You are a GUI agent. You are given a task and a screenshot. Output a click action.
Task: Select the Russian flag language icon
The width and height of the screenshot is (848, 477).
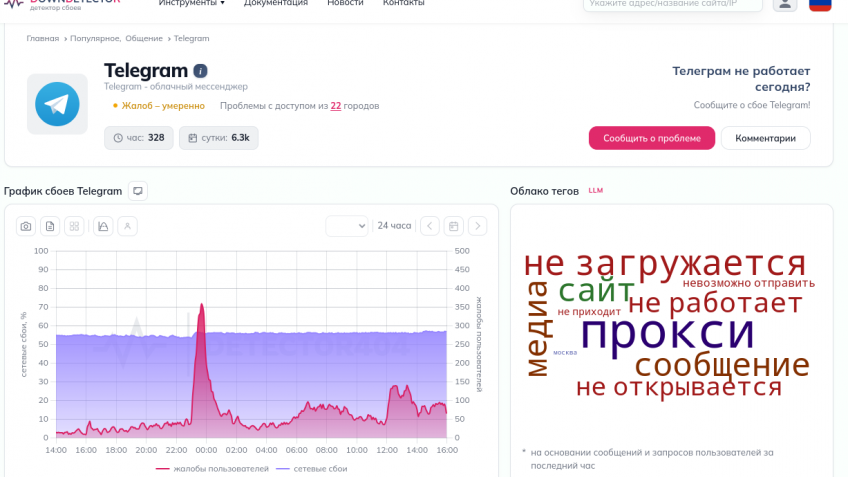pos(820,4)
